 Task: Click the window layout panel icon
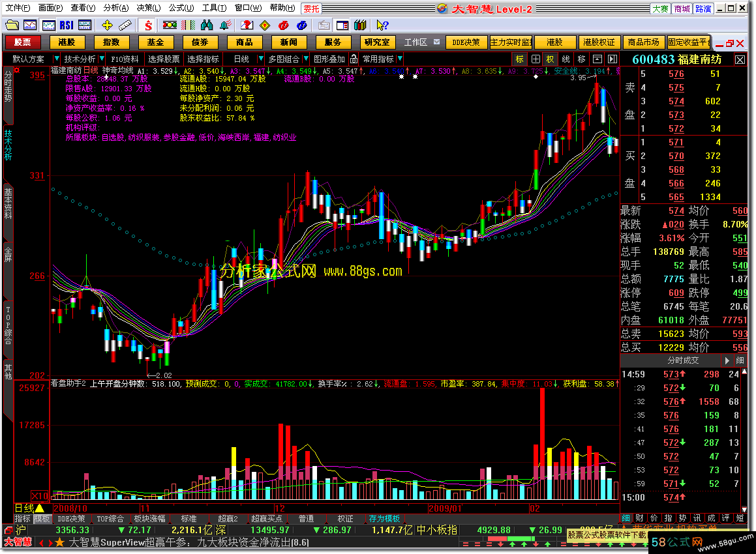click(342, 25)
